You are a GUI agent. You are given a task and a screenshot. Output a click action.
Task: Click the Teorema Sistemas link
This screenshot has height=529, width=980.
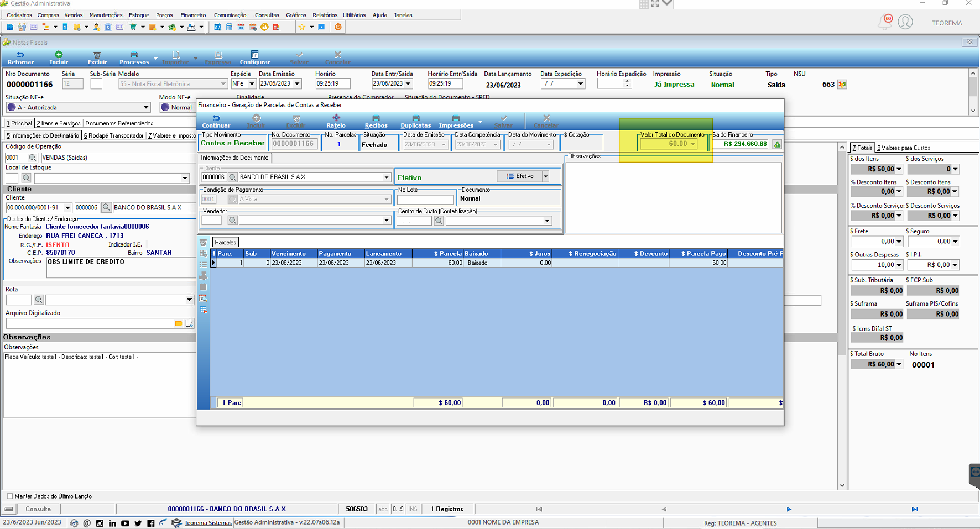tap(208, 523)
